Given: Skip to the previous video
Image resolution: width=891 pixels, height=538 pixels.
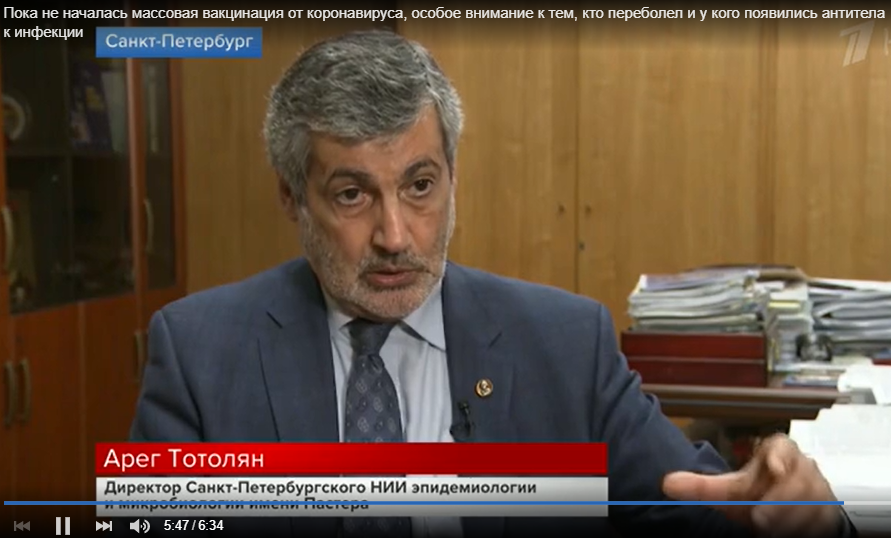Looking at the screenshot, I should click(x=22, y=526).
